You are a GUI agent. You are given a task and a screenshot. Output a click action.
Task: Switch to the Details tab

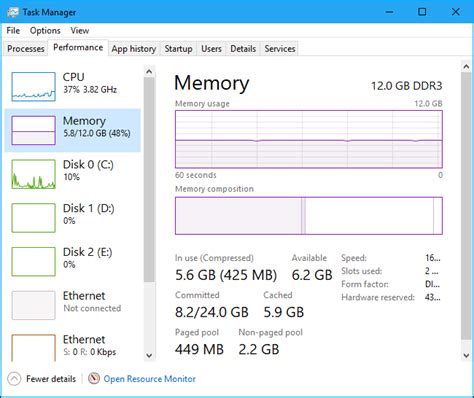(243, 49)
